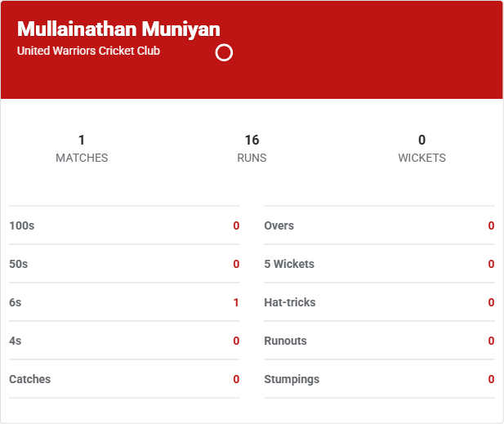Click the Hat-tricks statistic row

tap(379, 302)
